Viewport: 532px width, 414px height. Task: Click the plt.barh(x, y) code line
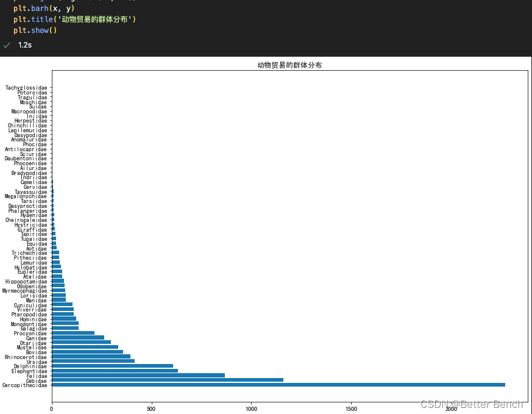[x=44, y=9]
